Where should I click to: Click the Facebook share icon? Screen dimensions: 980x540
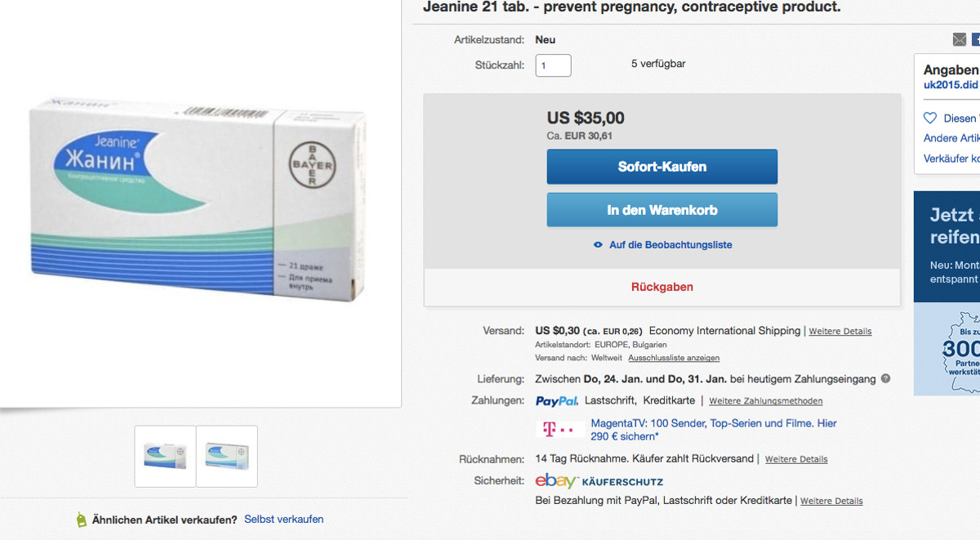click(x=976, y=39)
